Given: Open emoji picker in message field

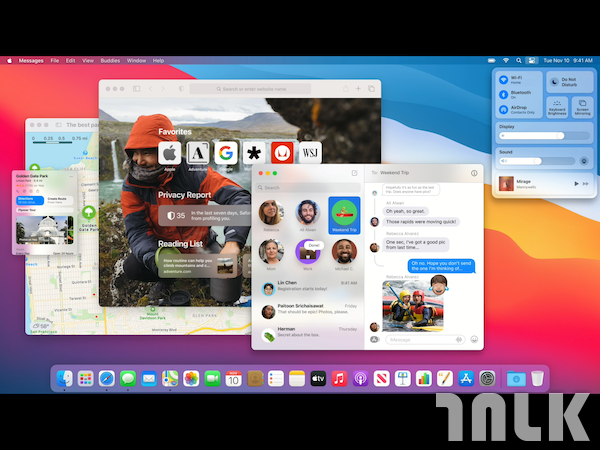Looking at the screenshot, I should point(474,339).
